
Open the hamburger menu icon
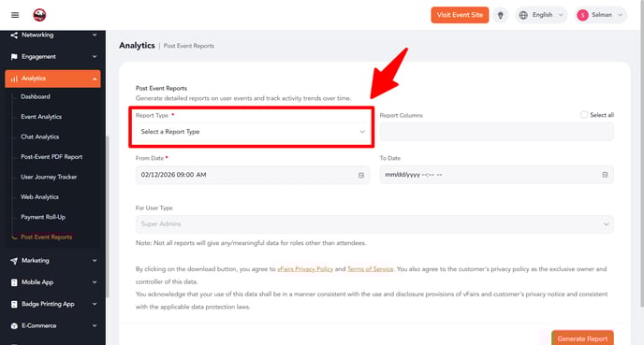click(15, 15)
